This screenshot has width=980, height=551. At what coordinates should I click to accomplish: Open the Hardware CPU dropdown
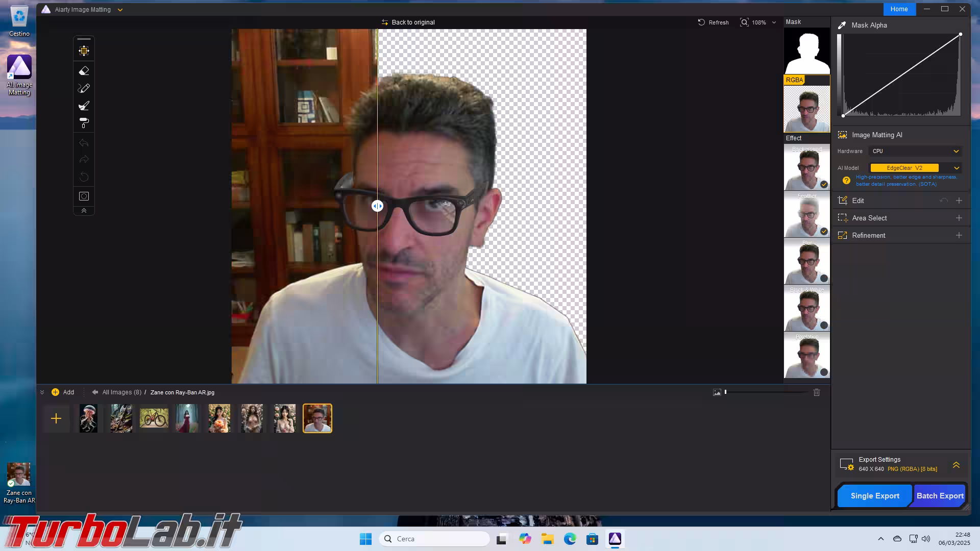point(916,151)
